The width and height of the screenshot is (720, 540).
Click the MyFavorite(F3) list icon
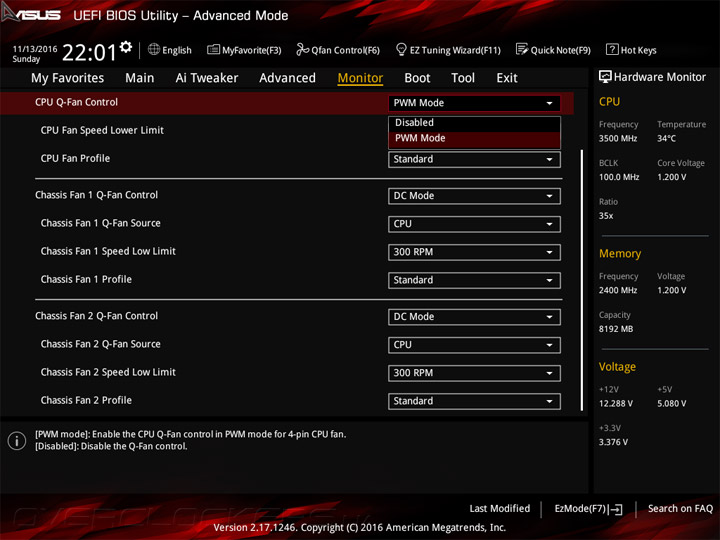pos(213,50)
